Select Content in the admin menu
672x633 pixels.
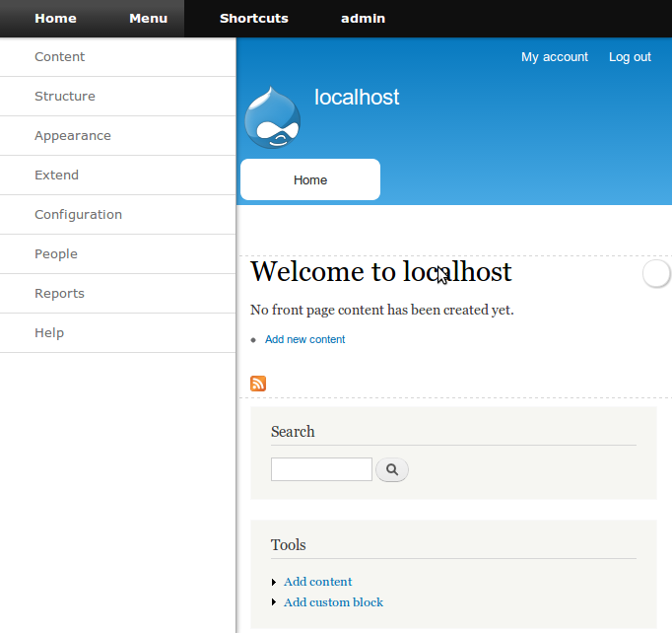pyautogui.click(x=60, y=57)
